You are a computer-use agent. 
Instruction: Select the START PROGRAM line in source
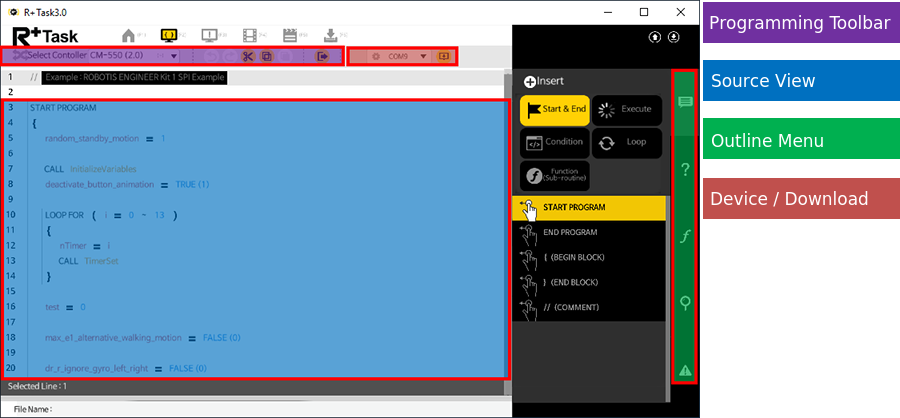click(63, 108)
